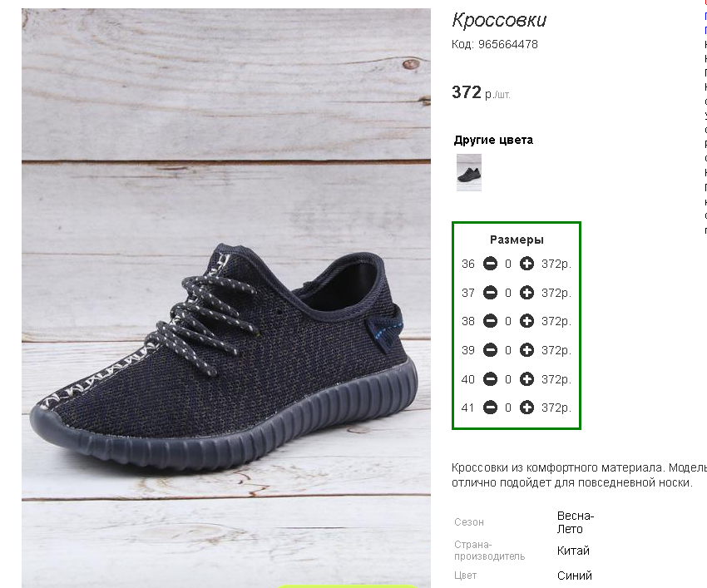This screenshot has width=707, height=588.
Task: Click the 372 р. price label
Action: pos(480,92)
